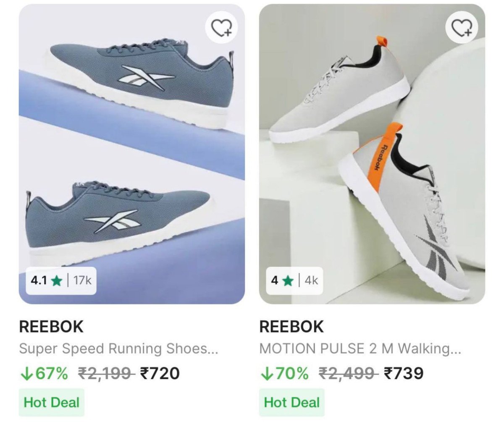Click the REEBOK brand above MOTION PULSE
The image size is (504, 422).
[x=291, y=327]
